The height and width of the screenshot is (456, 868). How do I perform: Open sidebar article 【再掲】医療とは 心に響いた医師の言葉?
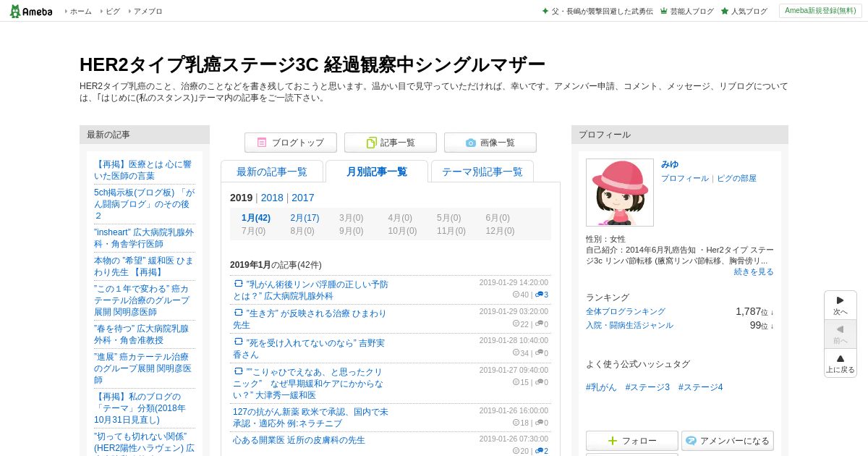[143, 170]
